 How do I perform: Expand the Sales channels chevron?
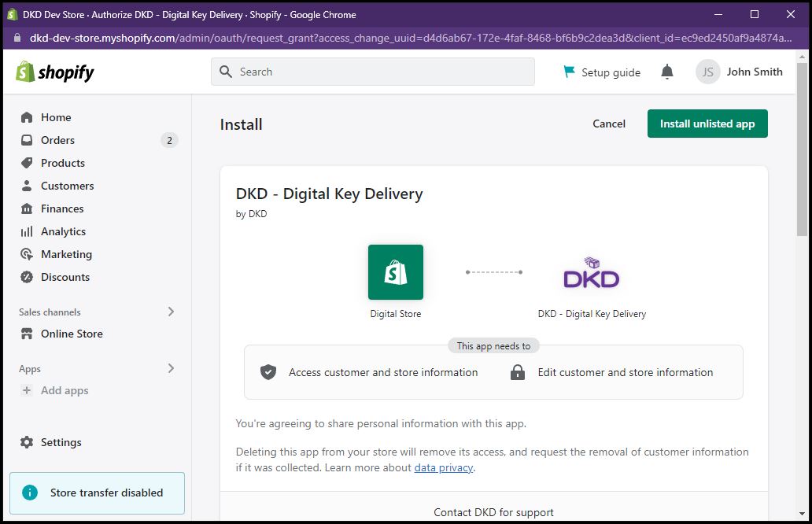(171, 312)
